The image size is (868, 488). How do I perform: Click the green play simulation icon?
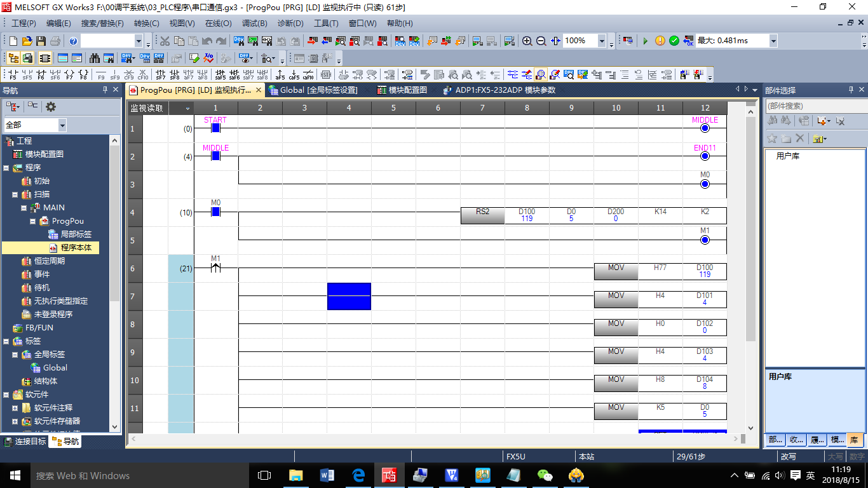(x=645, y=41)
